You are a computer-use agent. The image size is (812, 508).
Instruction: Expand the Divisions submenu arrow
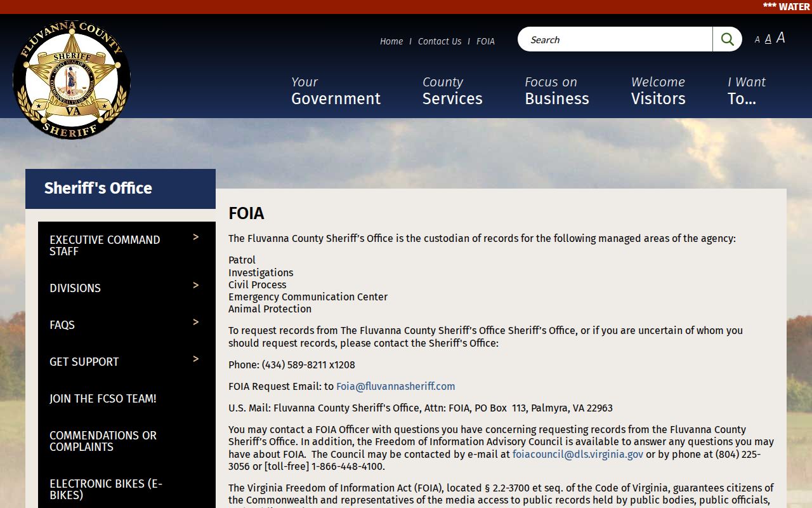click(196, 285)
